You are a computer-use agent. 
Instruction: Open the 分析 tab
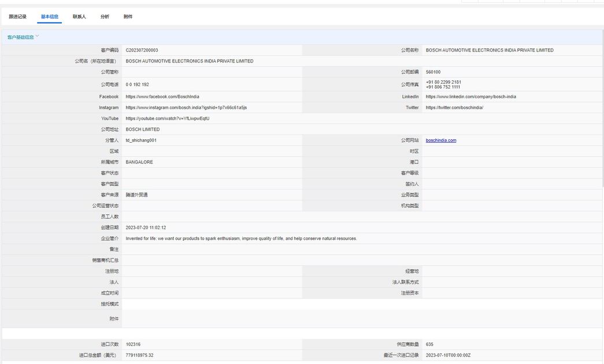coord(105,17)
